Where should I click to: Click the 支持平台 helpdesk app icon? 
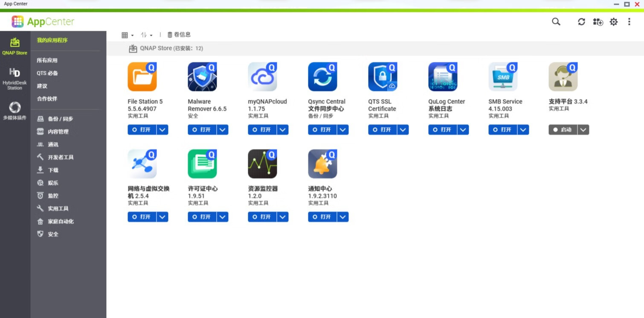tap(563, 77)
